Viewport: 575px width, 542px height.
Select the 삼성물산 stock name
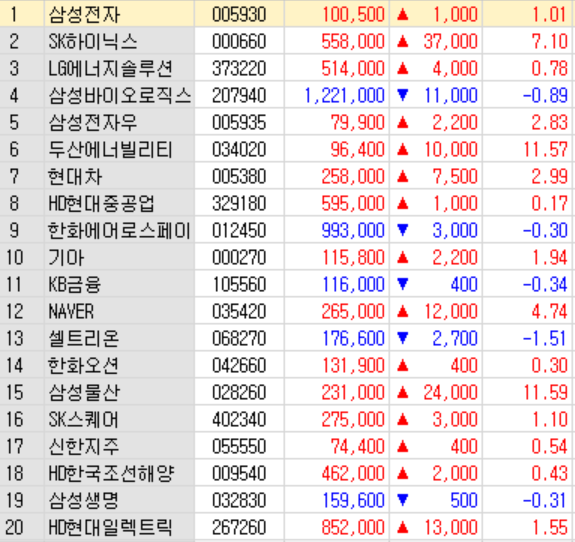(x=84, y=392)
